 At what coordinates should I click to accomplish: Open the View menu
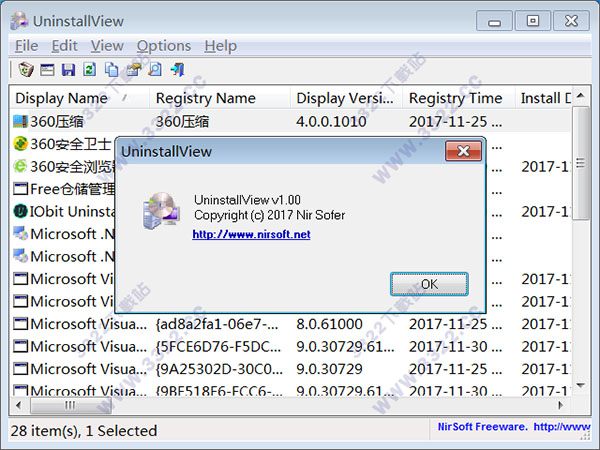107,46
